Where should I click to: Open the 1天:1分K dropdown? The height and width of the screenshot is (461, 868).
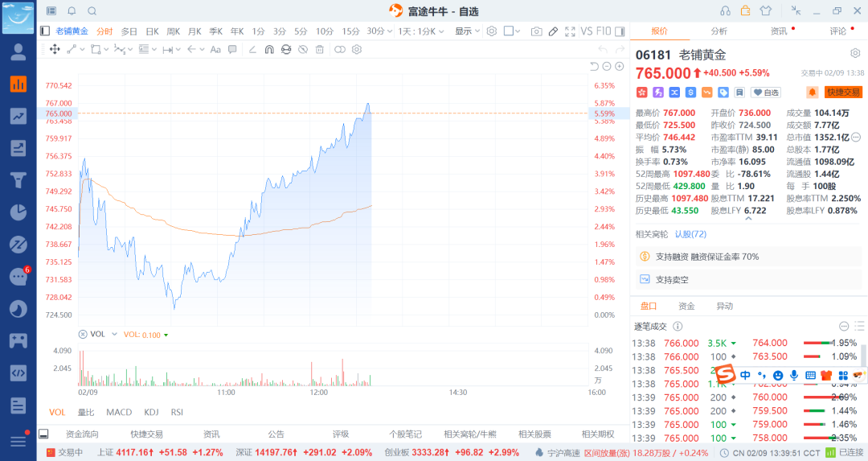[x=420, y=31]
